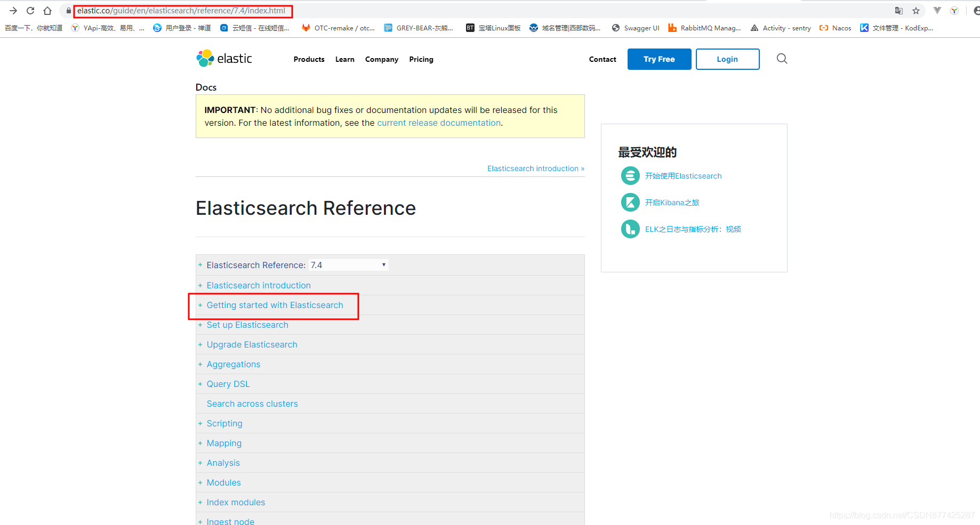The height and width of the screenshot is (525, 980).
Task: Open the 宝塔Linux面板 bookmark
Action: tap(493, 28)
